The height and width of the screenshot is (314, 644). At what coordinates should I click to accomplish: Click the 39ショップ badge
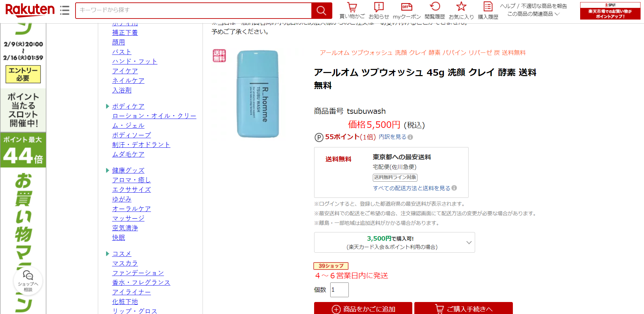(331, 266)
